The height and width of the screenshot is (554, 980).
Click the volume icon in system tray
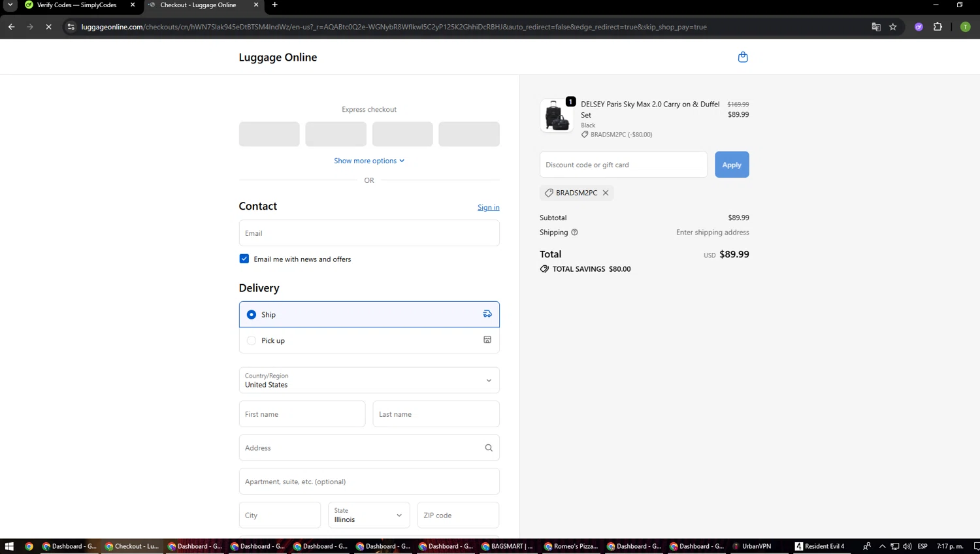(x=907, y=546)
